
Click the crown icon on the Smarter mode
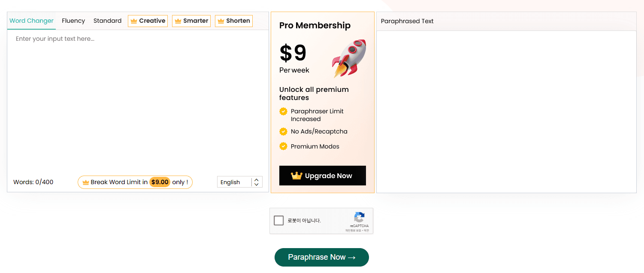[179, 21]
